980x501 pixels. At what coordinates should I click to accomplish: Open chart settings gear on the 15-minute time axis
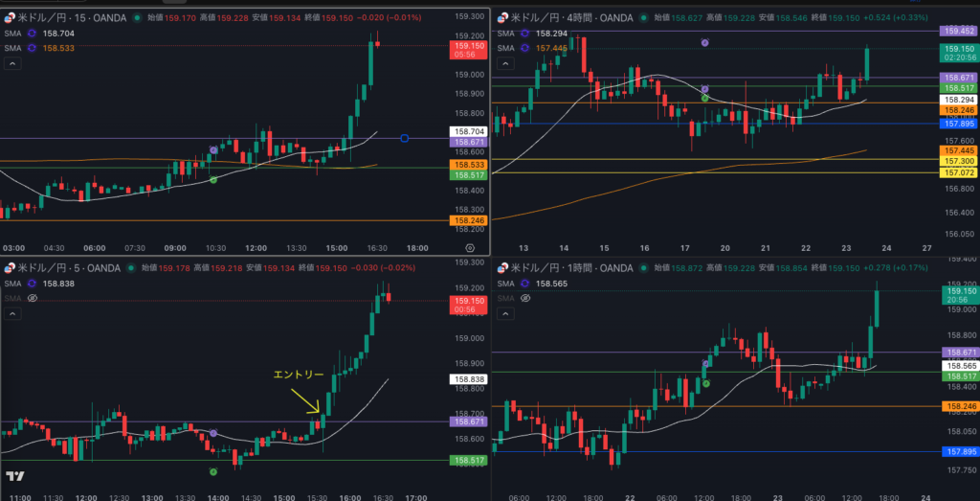point(469,247)
